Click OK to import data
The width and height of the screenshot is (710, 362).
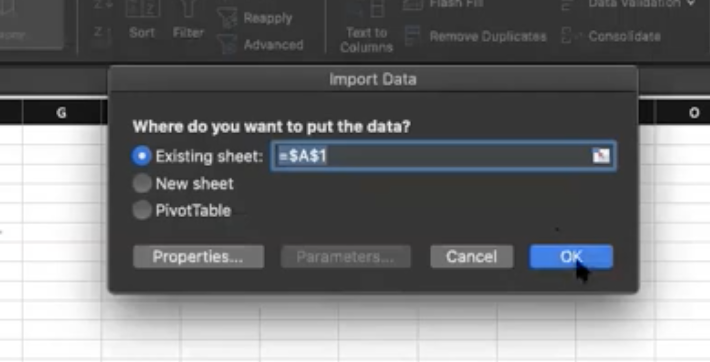pyautogui.click(x=571, y=257)
